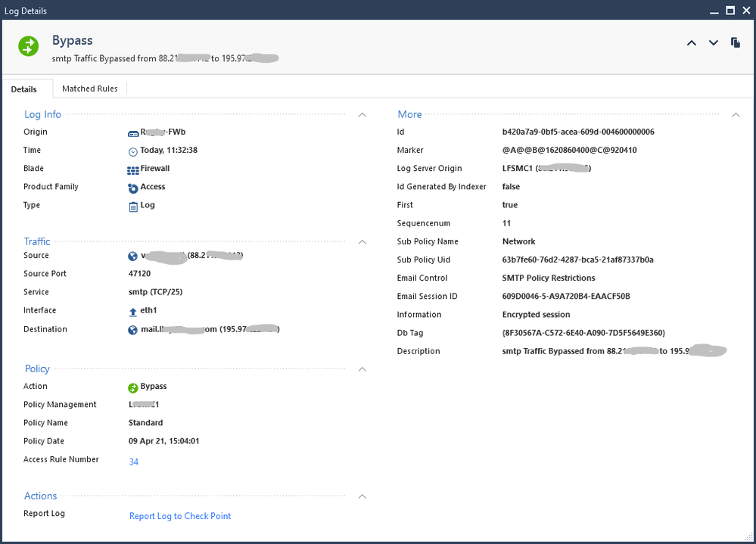Copy log details with the copy icon
The image size is (756, 544).
[736, 43]
